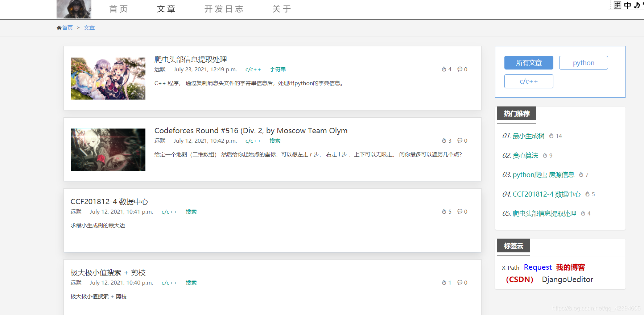Image resolution: width=644 pixels, height=315 pixels.
Task: Click c/c++ tag on 极大极小值搜索 card
Action: point(169,283)
